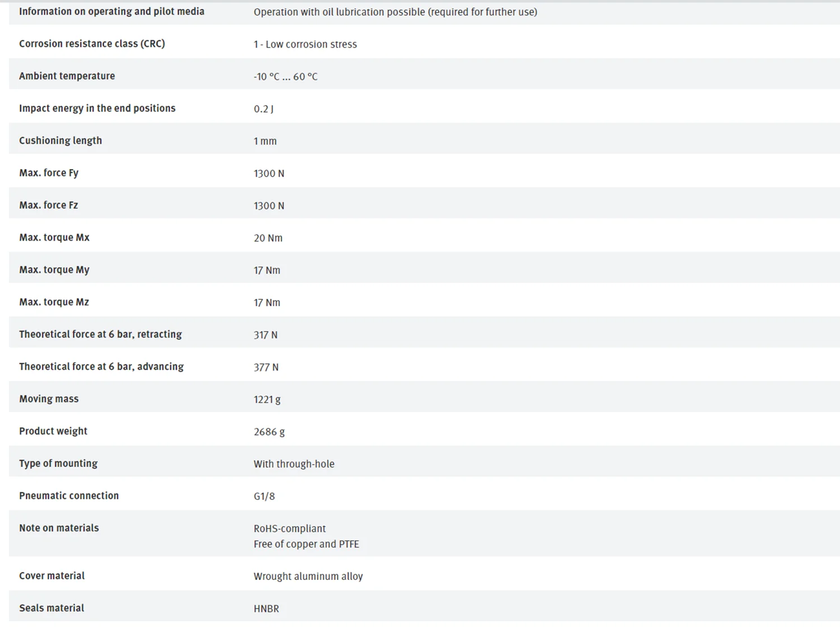The width and height of the screenshot is (840, 627).
Task: Select the 'Cushioning length' label
Action: [x=60, y=141]
